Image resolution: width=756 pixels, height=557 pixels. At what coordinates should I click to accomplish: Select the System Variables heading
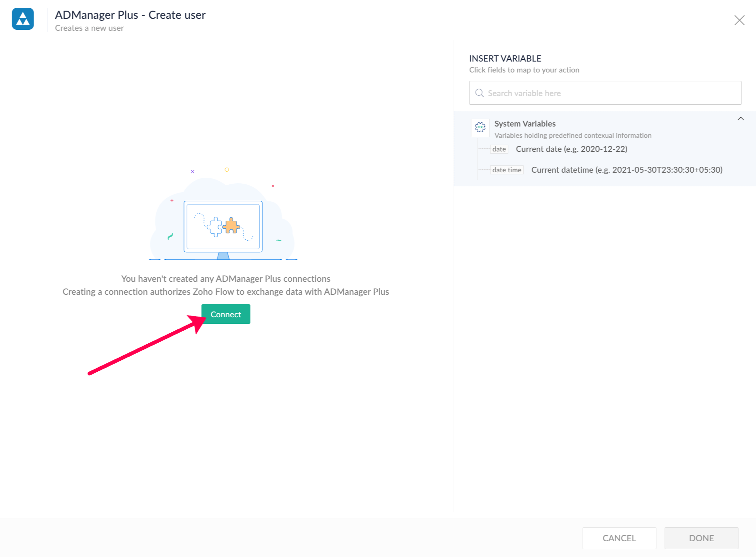pyautogui.click(x=525, y=123)
